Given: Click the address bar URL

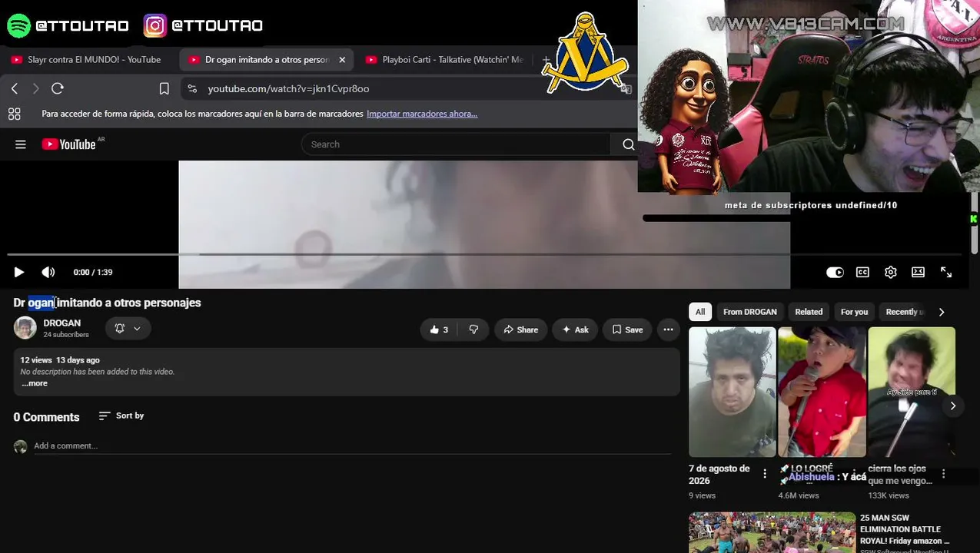Looking at the screenshot, I should (288, 88).
